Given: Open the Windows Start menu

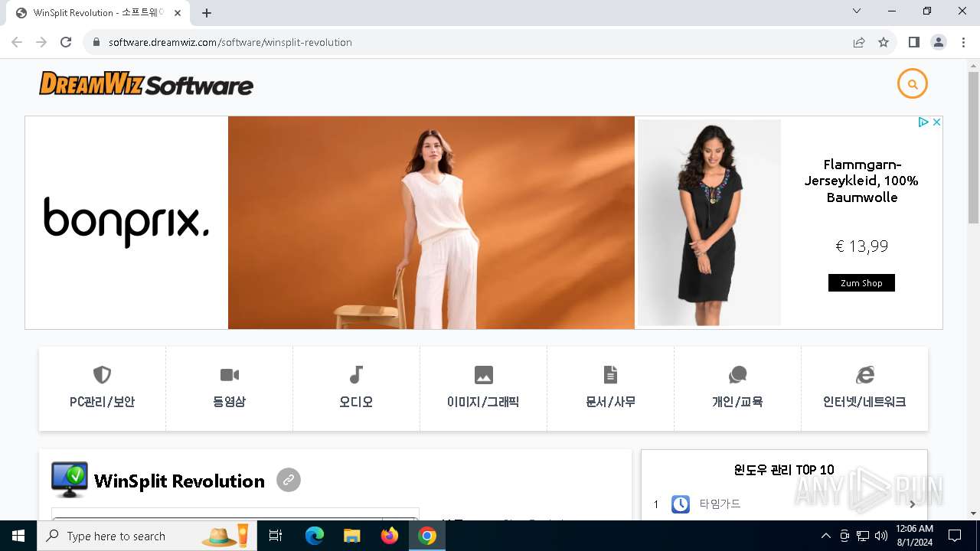Looking at the screenshot, I should 18,536.
